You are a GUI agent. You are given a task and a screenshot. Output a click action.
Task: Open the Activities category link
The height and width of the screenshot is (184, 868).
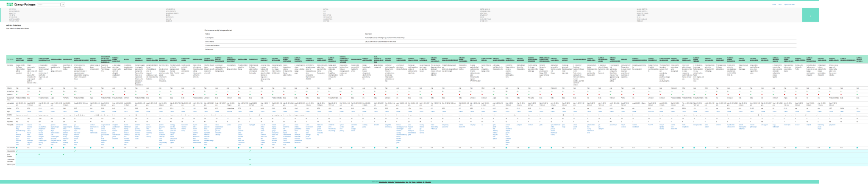13,8
